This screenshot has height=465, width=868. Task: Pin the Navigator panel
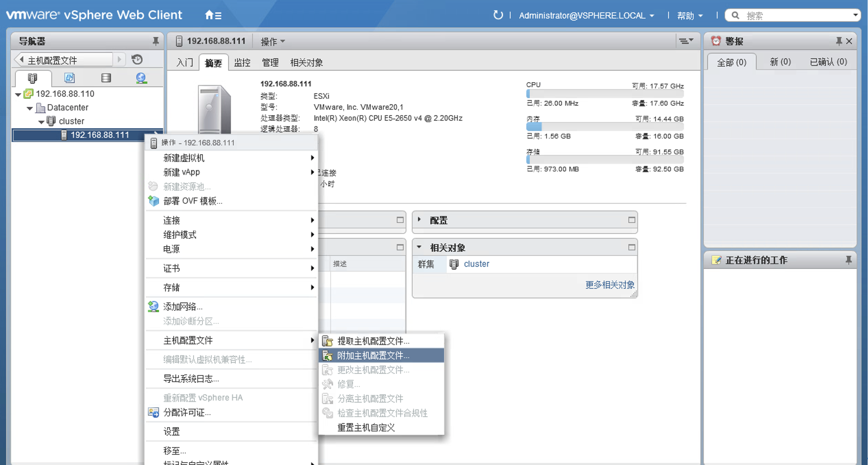(156, 41)
